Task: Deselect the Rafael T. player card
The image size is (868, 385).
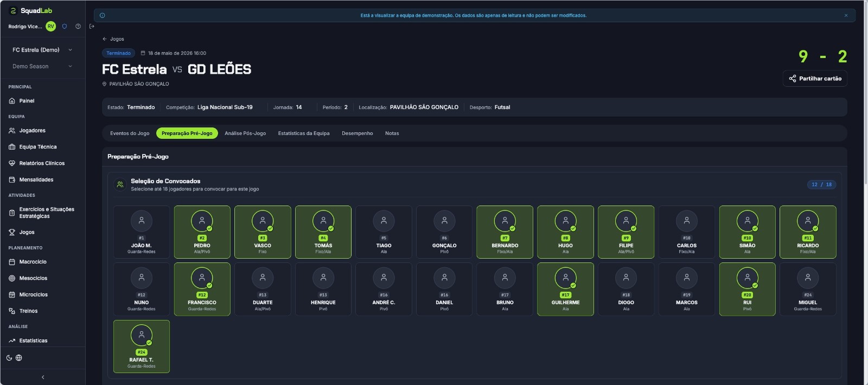Action: click(142, 347)
